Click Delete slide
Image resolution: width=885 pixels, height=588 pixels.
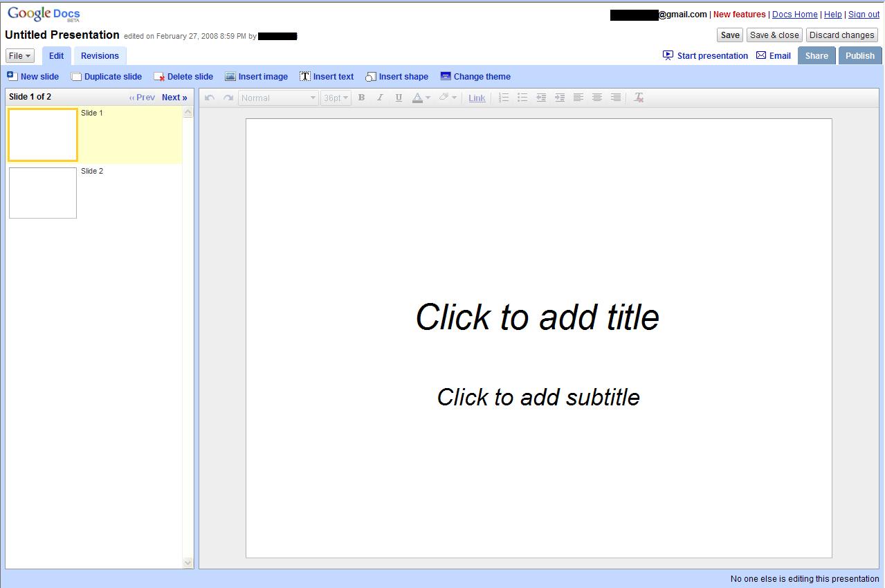pyautogui.click(x=183, y=77)
